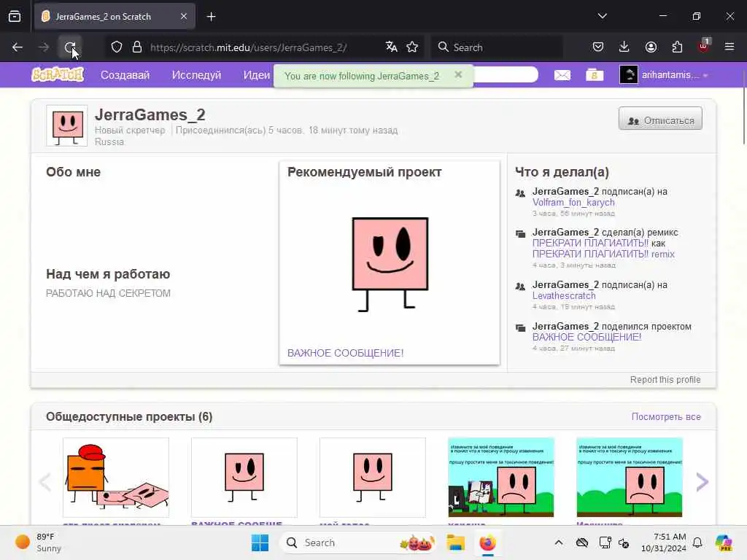This screenshot has height=560, width=747.
Task: Open ВАЖНОЕ СООБЩЕНИЕ! link in activity feed
Action: [587, 337]
